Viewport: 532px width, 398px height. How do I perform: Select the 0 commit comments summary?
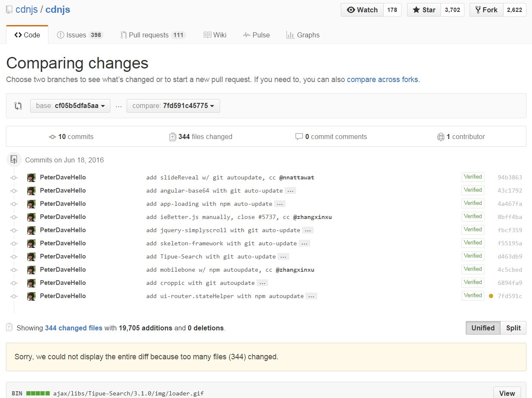pos(331,137)
